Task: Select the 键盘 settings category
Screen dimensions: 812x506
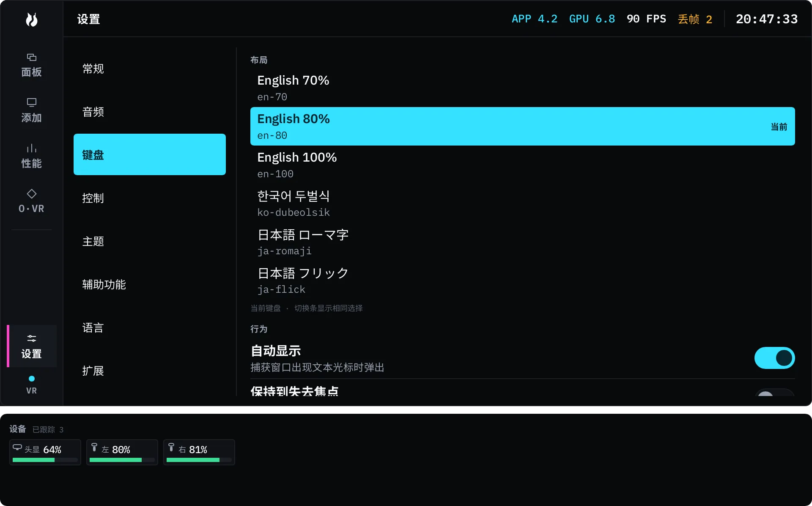Action: 150,154
